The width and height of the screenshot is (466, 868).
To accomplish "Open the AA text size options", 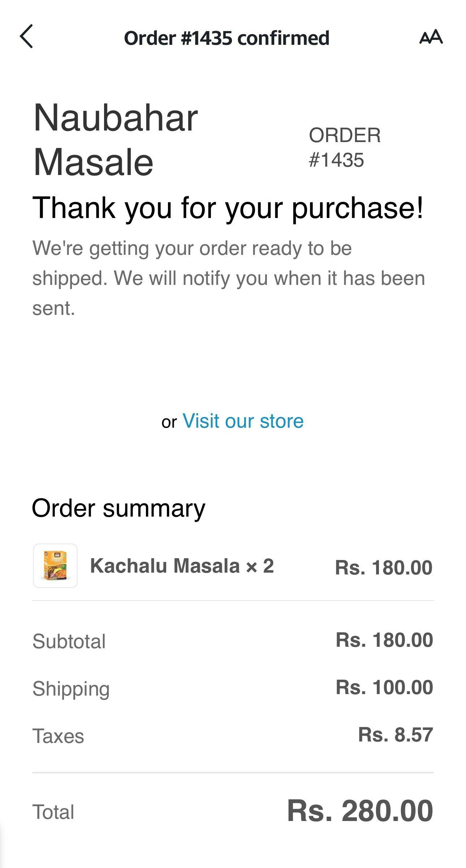I will click(431, 37).
